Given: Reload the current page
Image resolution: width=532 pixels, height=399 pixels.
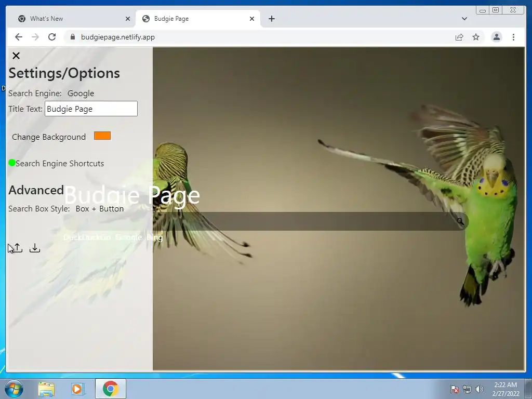Looking at the screenshot, I should point(52,37).
